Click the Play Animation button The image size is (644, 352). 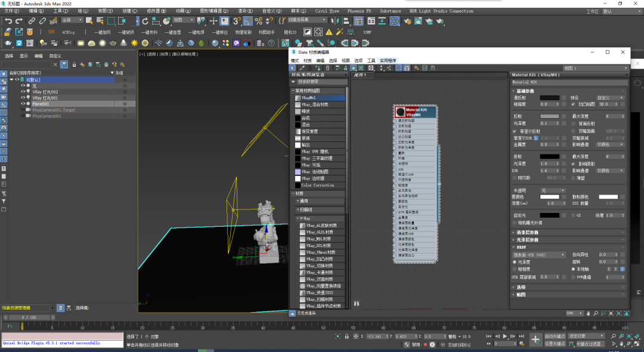point(505,336)
